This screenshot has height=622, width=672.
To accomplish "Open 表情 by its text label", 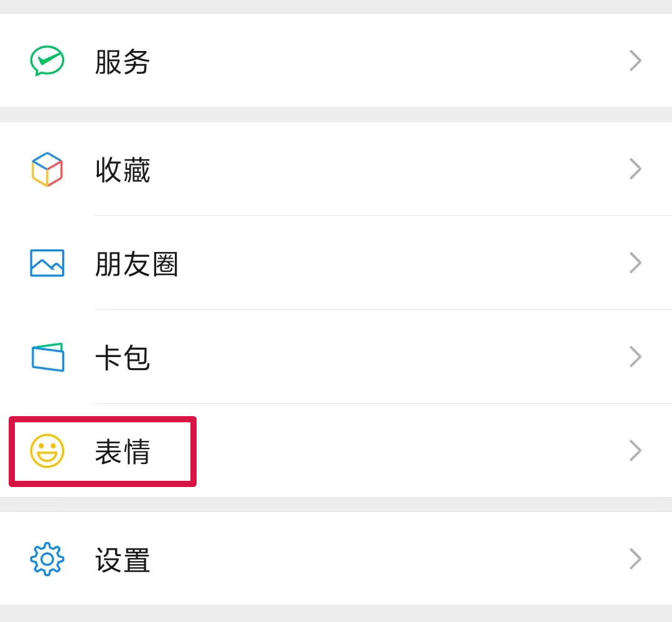I will pos(123,452).
